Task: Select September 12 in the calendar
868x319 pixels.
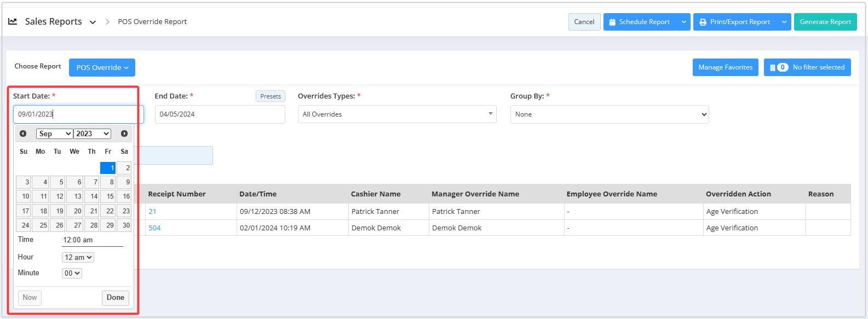Action: (58, 196)
